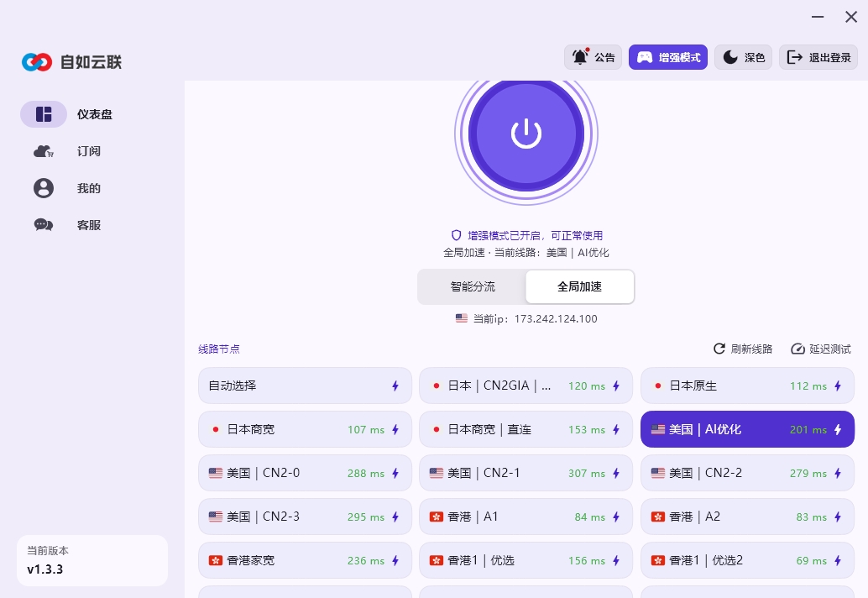This screenshot has width=868, height=598.
Task: Toggle 增强模式 enhanced mode button
Action: click(668, 57)
